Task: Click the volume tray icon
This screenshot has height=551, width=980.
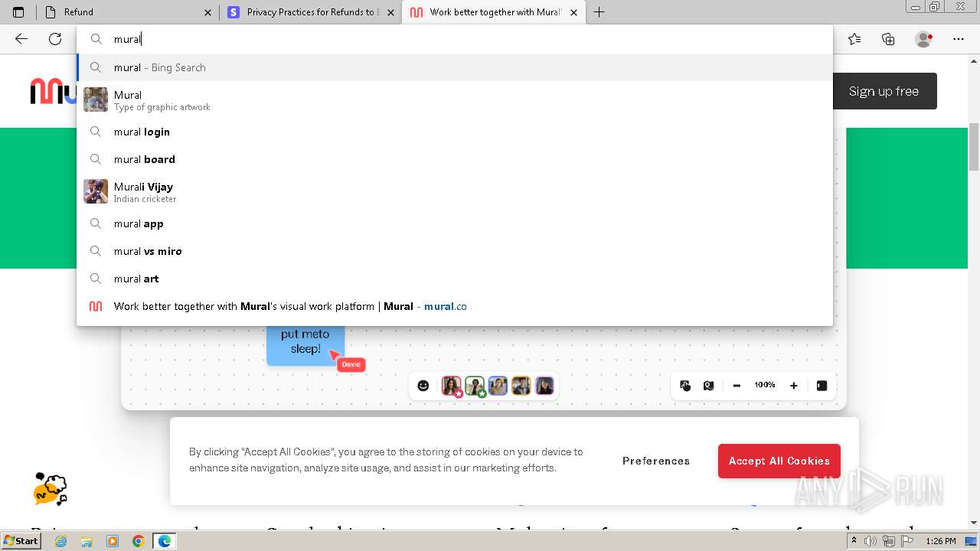Action: tap(871, 541)
